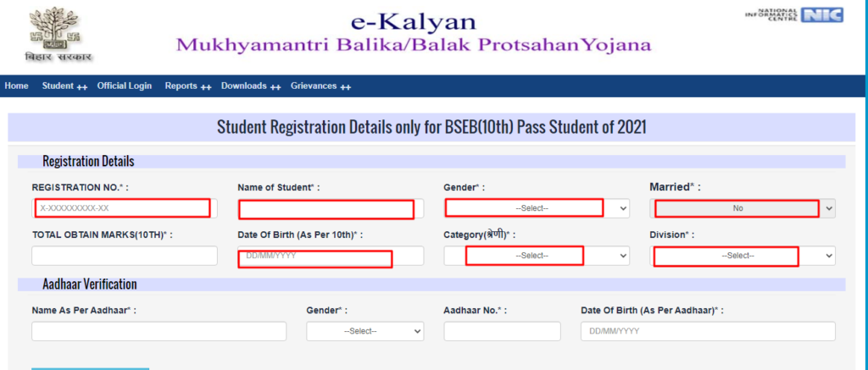868x370 pixels.
Task: Expand the Reports navigation menu
Action: pyautogui.click(x=188, y=86)
